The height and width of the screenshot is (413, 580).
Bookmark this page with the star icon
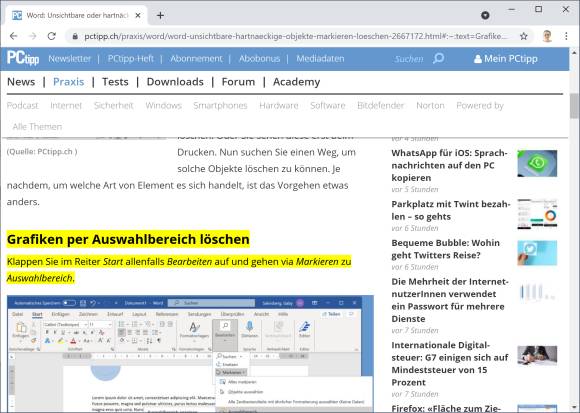point(523,36)
